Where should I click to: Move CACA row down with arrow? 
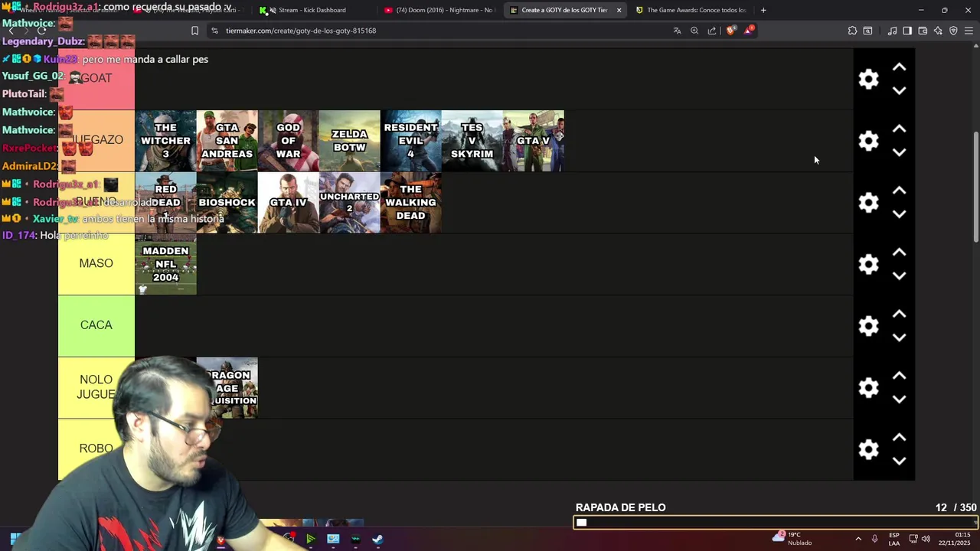[900, 337]
